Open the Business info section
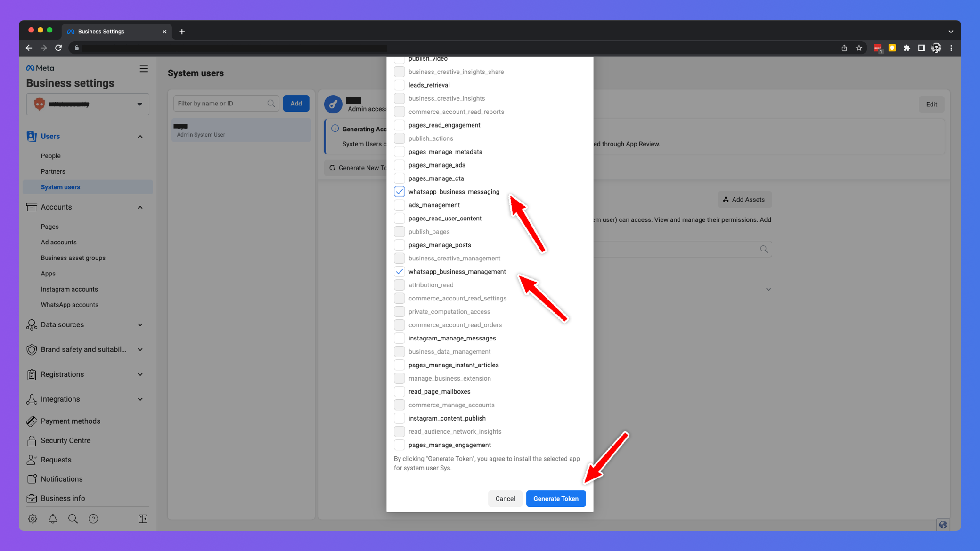The image size is (980, 551). [62, 498]
